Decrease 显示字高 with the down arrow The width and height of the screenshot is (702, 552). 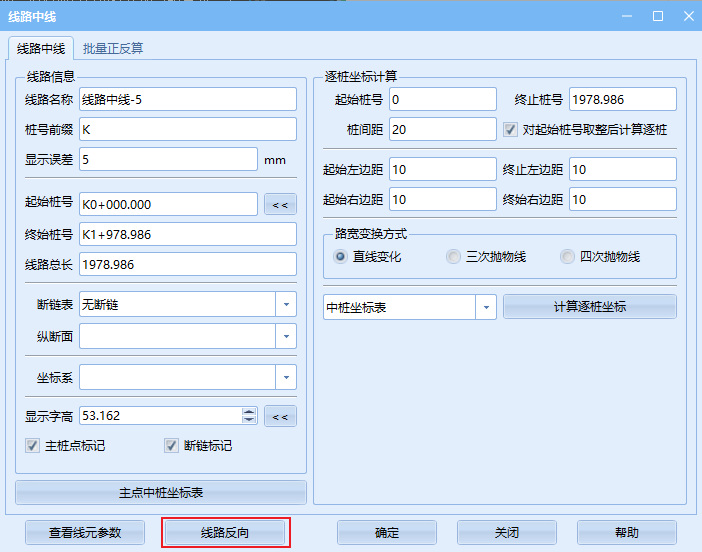pyautogui.click(x=249, y=420)
